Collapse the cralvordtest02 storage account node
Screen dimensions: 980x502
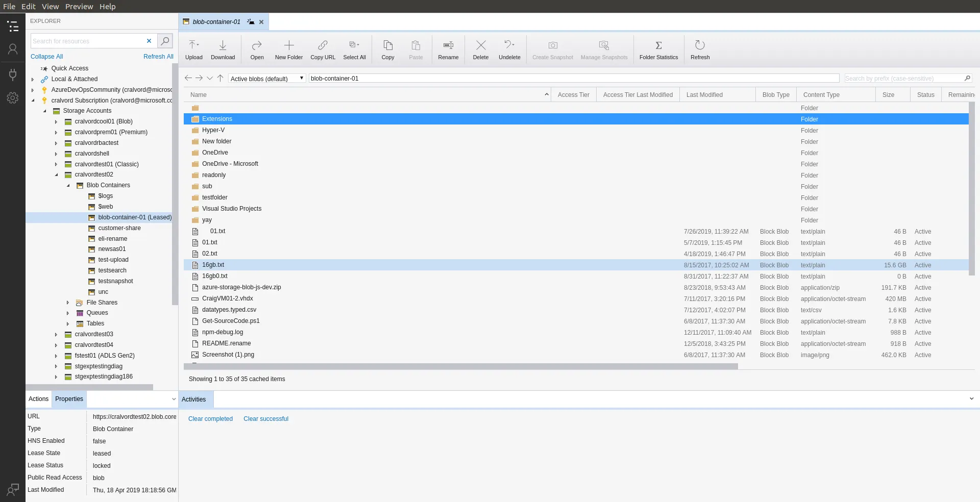click(56, 175)
